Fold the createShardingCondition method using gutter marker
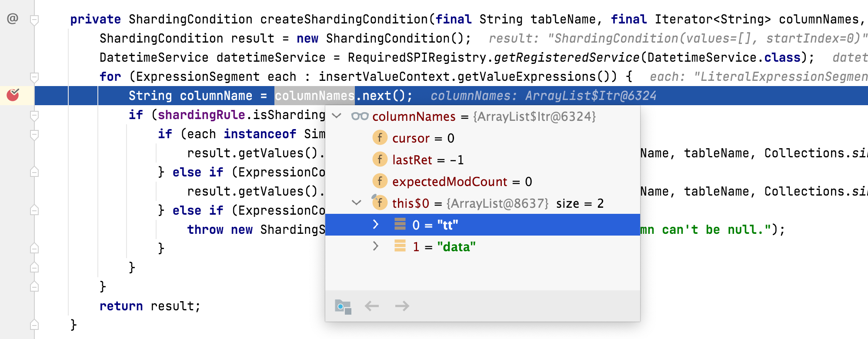868x339 pixels. coord(34,20)
